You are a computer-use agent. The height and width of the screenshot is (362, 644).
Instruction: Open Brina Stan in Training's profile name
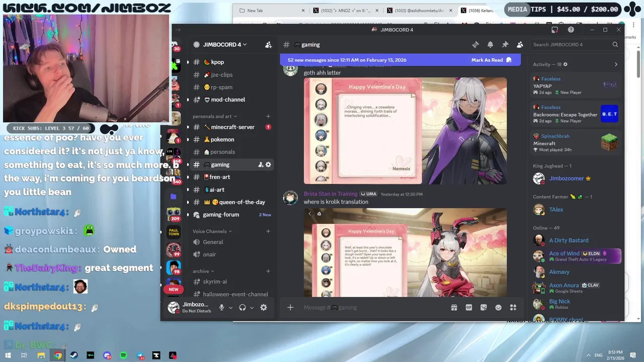(x=331, y=194)
